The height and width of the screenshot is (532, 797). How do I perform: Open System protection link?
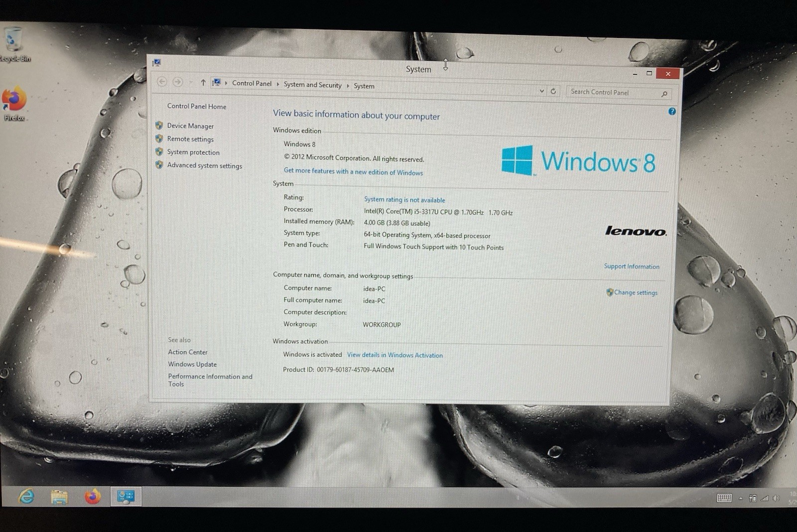193,152
